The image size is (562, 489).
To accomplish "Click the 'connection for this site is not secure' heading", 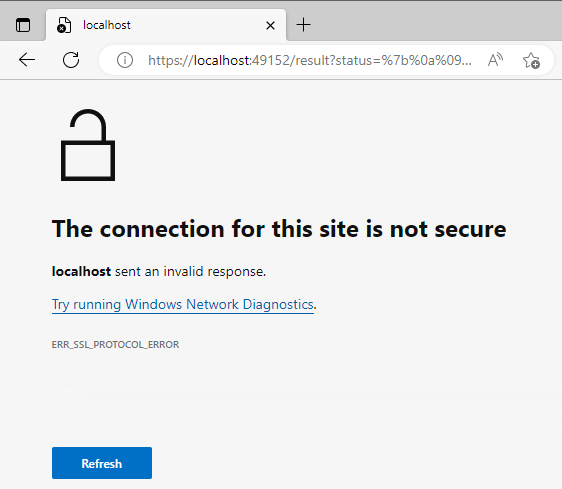I will tap(279, 229).
